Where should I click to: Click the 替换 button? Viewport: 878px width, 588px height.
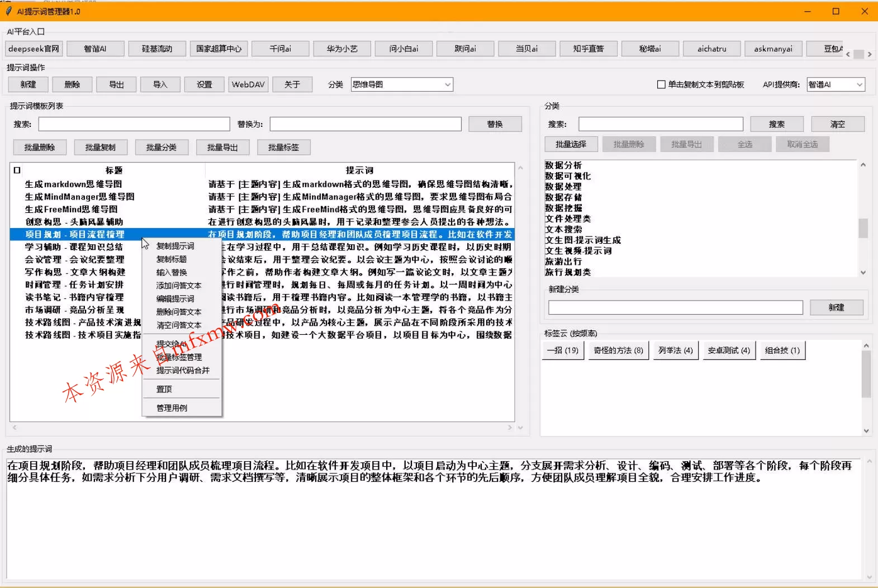pyautogui.click(x=495, y=124)
